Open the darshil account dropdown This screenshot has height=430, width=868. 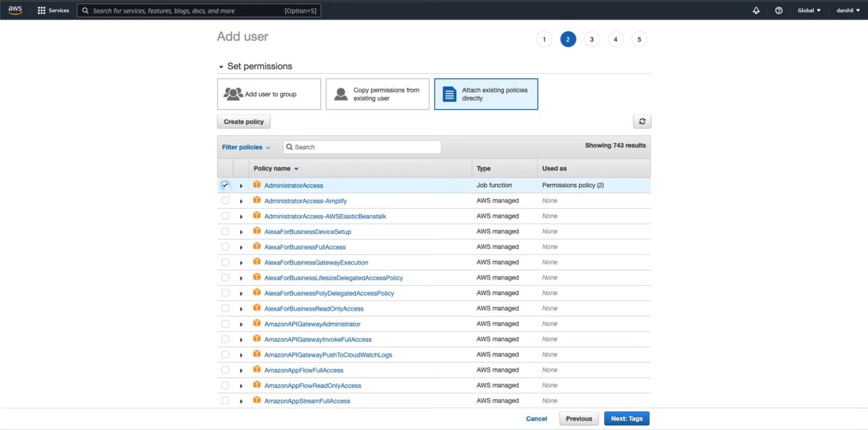pyautogui.click(x=848, y=10)
